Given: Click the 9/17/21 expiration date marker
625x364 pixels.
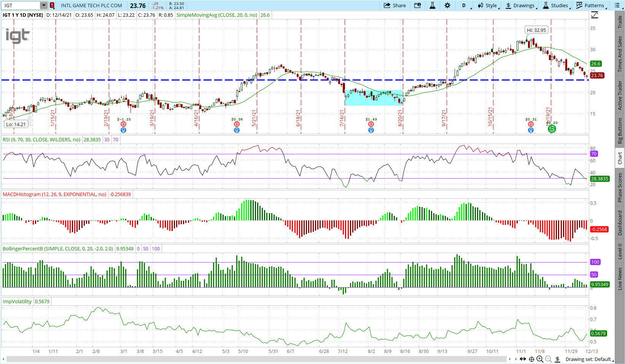Looking at the screenshot, I should click(444, 118).
